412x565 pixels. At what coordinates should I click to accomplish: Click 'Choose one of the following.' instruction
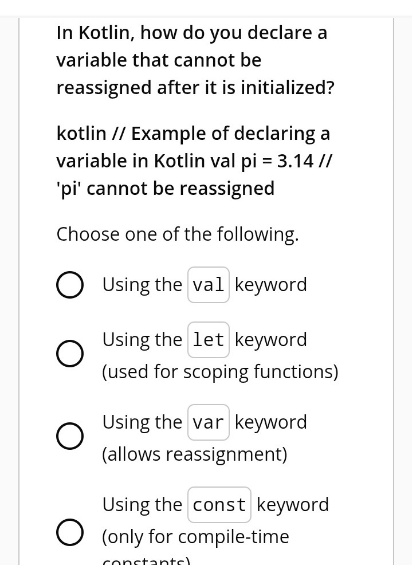[178, 235]
